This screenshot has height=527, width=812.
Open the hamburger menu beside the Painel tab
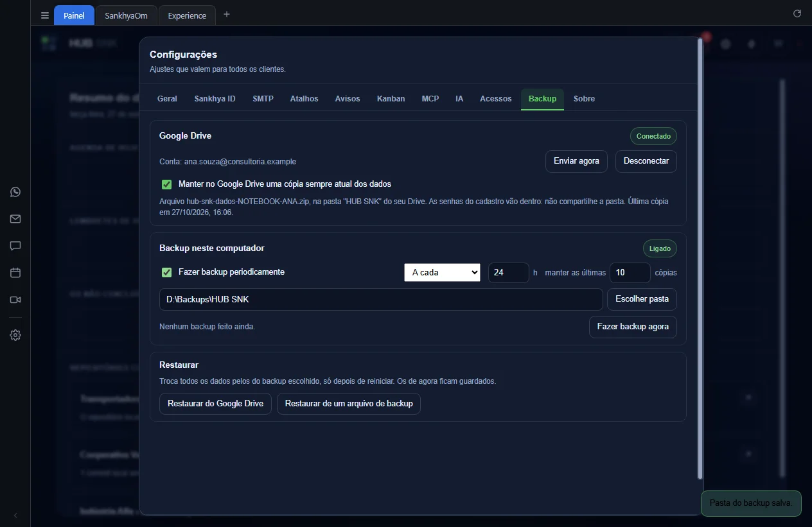tap(44, 15)
